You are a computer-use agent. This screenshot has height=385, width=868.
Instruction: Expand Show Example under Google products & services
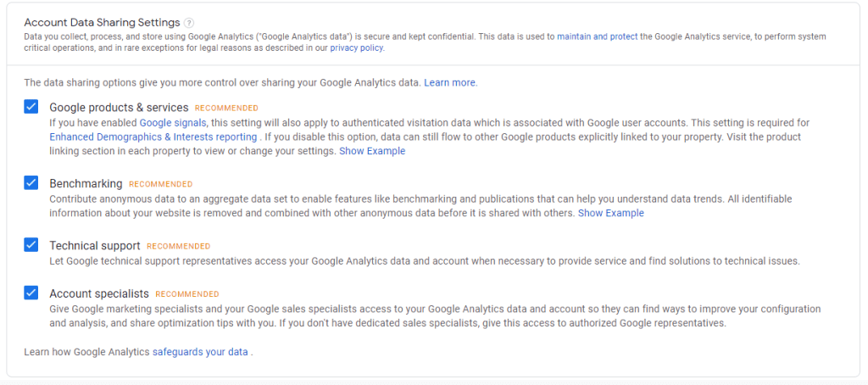[372, 151]
